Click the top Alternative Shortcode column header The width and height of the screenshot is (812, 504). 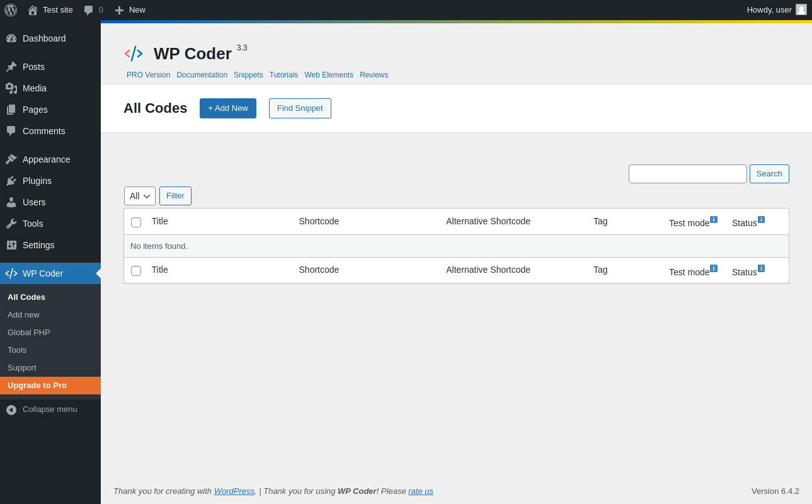pyautogui.click(x=488, y=221)
